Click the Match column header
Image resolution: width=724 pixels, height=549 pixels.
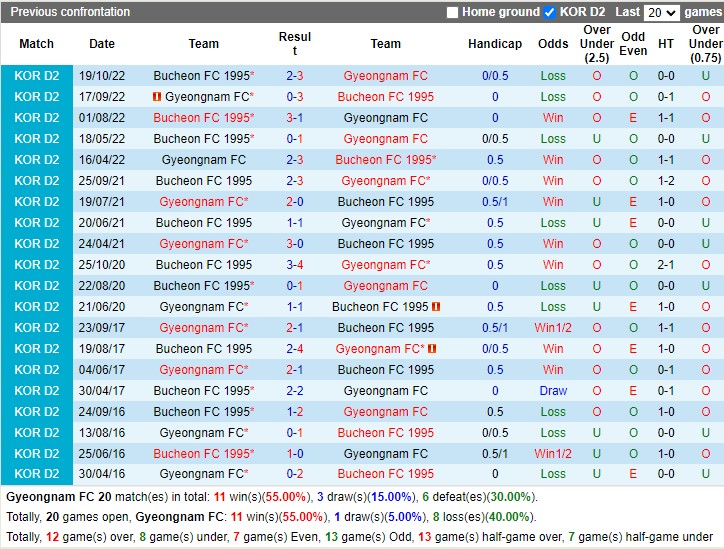(36, 44)
